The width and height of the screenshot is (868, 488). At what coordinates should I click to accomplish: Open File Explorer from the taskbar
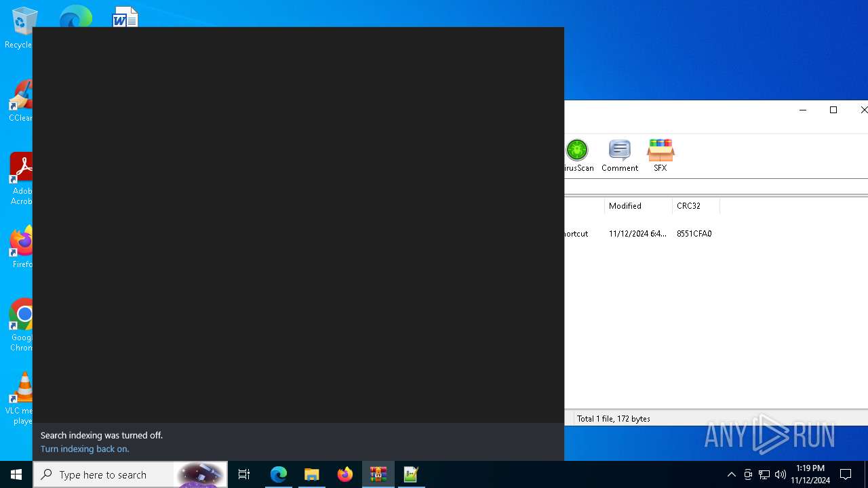312,474
